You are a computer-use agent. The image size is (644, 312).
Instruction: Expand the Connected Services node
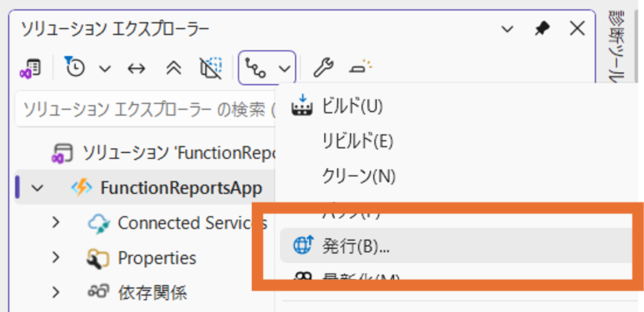point(55,223)
